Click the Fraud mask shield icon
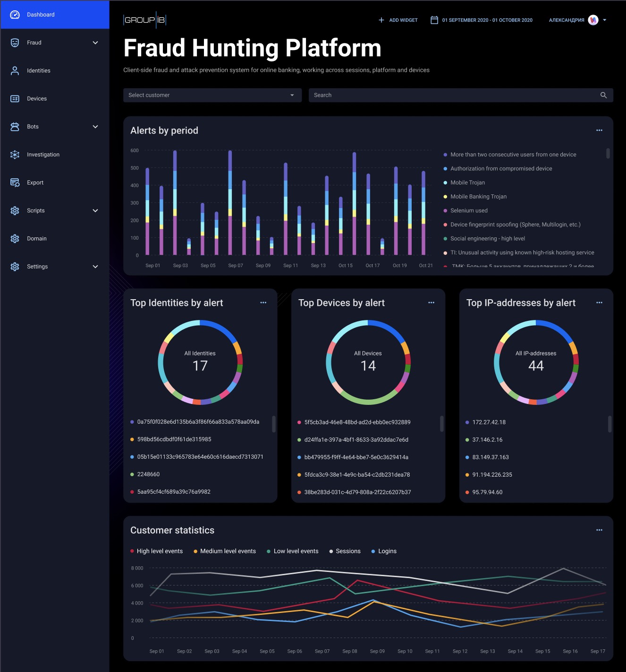 15,42
